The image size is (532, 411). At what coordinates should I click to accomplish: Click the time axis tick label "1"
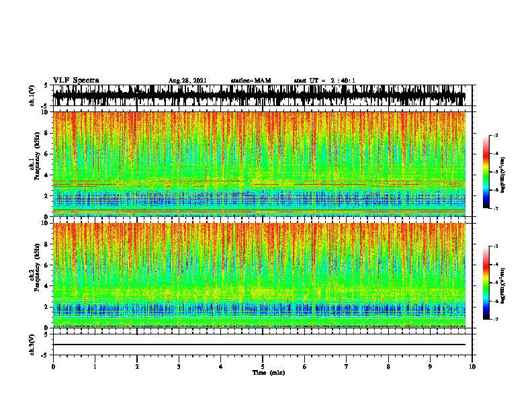tap(95, 367)
